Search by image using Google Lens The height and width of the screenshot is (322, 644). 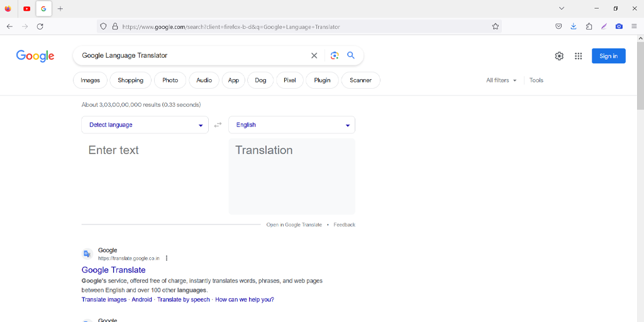[x=335, y=55]
